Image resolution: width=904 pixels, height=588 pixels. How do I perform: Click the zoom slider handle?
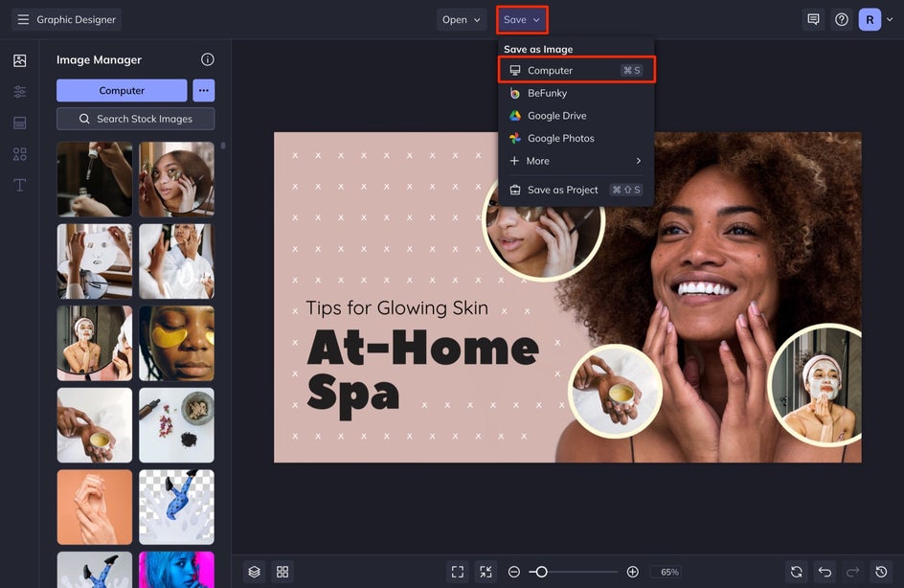point(541,572)
